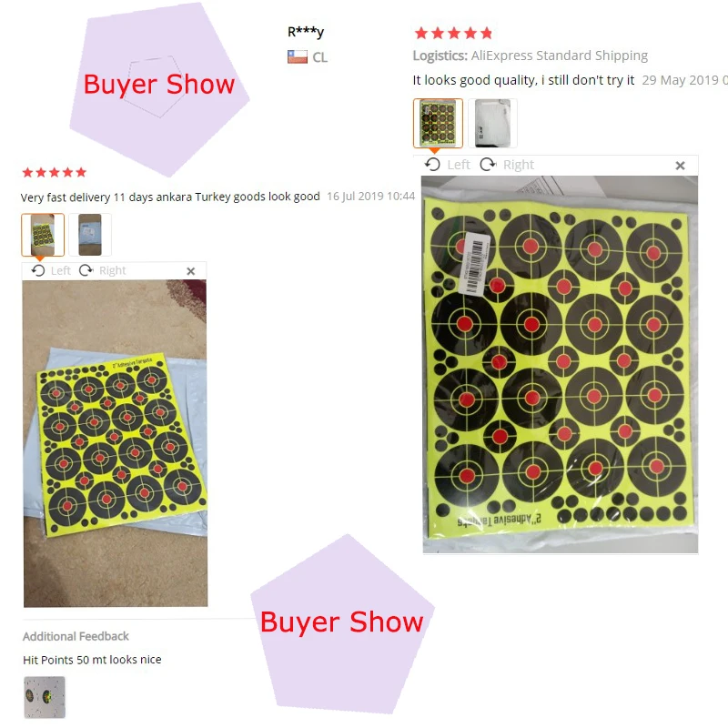Click the reviewer name R***y
This screenshot has width=728, height=728.
click(306, 32)
